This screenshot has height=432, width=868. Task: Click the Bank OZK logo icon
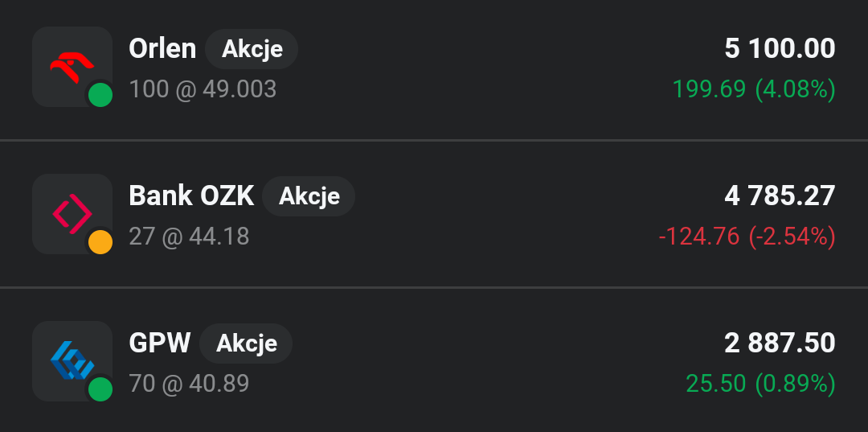pyautogui.click(x=72, y=213)
